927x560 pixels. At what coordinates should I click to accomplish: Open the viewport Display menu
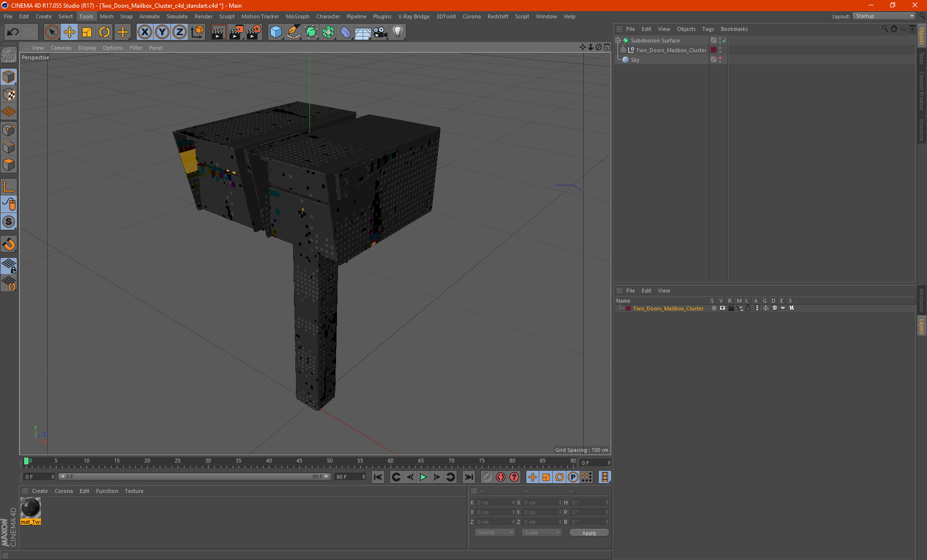point(87,48)
